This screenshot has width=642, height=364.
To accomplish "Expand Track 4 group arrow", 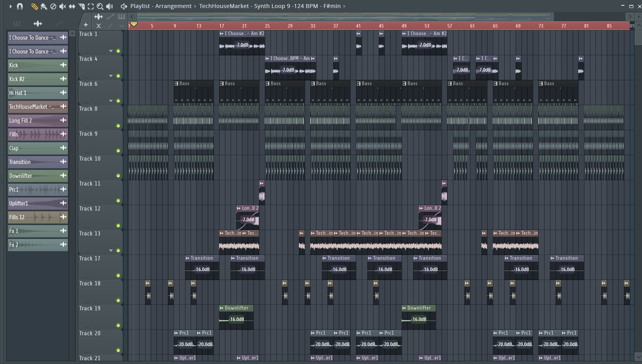I will tap(111, 76).
